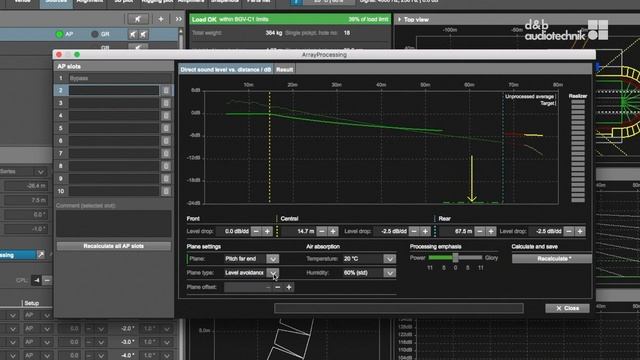Decrease Front level drop with minus button

(256, 231)
